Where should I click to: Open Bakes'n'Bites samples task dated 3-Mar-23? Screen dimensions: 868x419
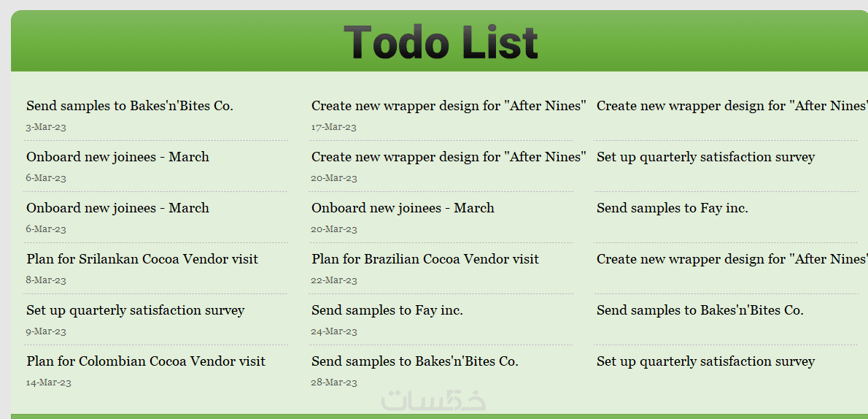click(130, 107)
